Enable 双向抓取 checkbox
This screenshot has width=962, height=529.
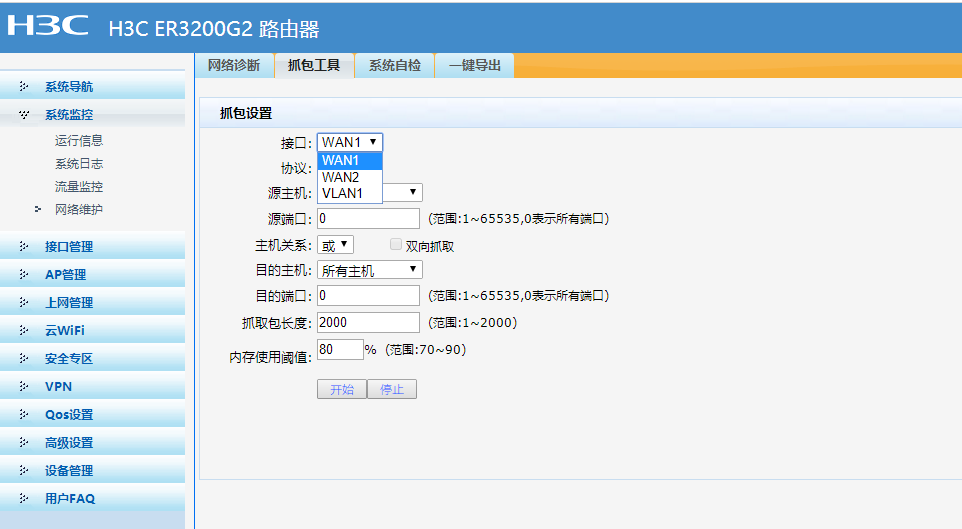click(x=396, y=245)
